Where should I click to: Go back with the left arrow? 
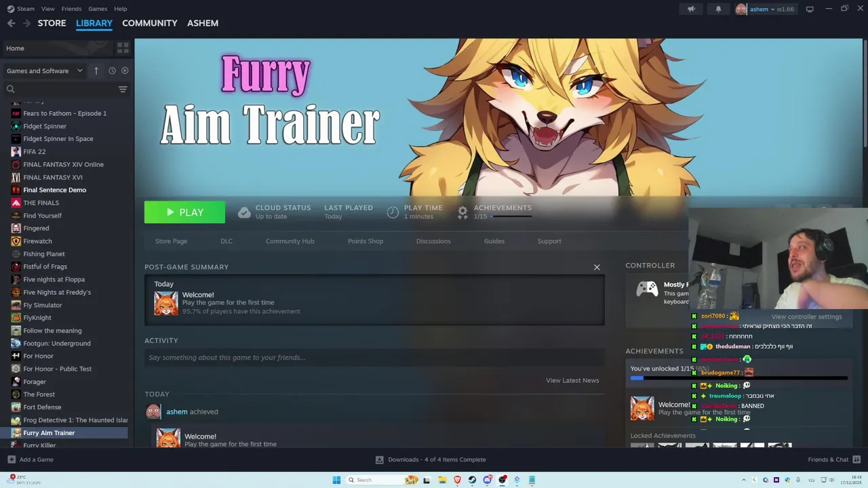[x=12, y=23]
